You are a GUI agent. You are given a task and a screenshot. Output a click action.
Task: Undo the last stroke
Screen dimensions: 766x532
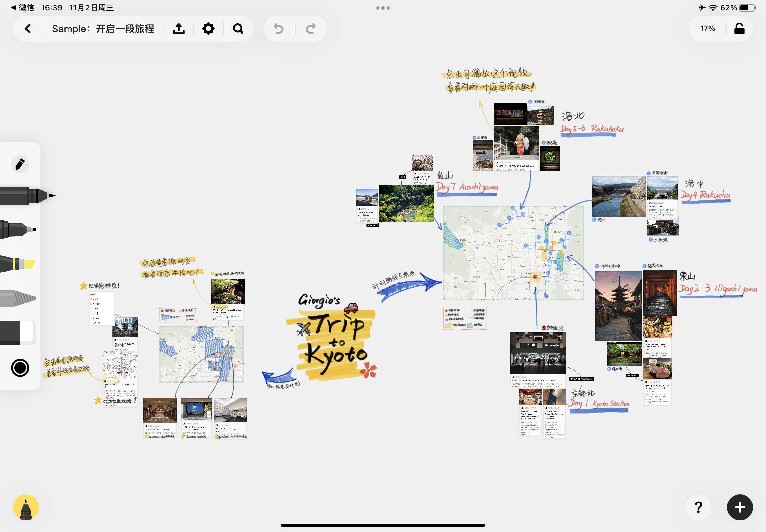279,29
